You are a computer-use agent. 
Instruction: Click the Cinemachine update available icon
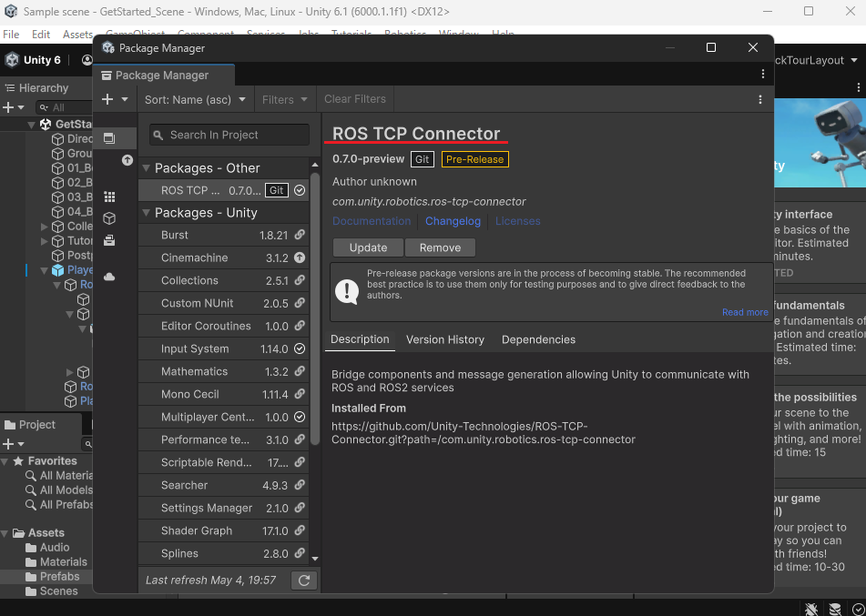click(300, 258)
